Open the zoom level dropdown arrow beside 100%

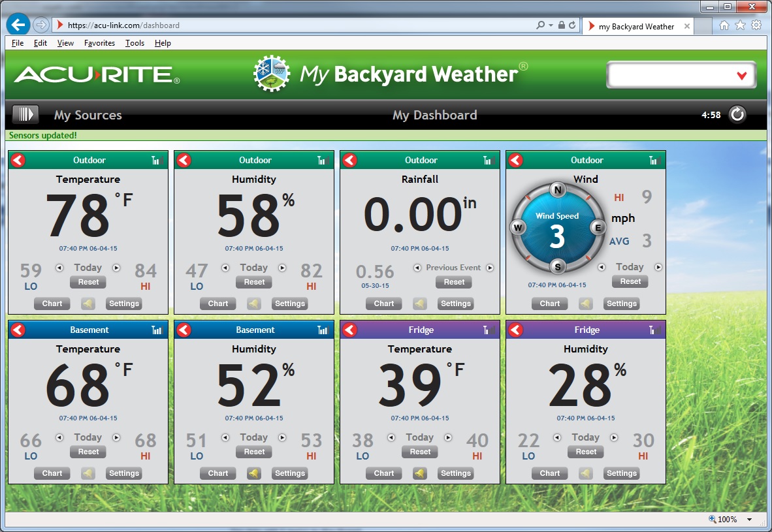(749, 519)
